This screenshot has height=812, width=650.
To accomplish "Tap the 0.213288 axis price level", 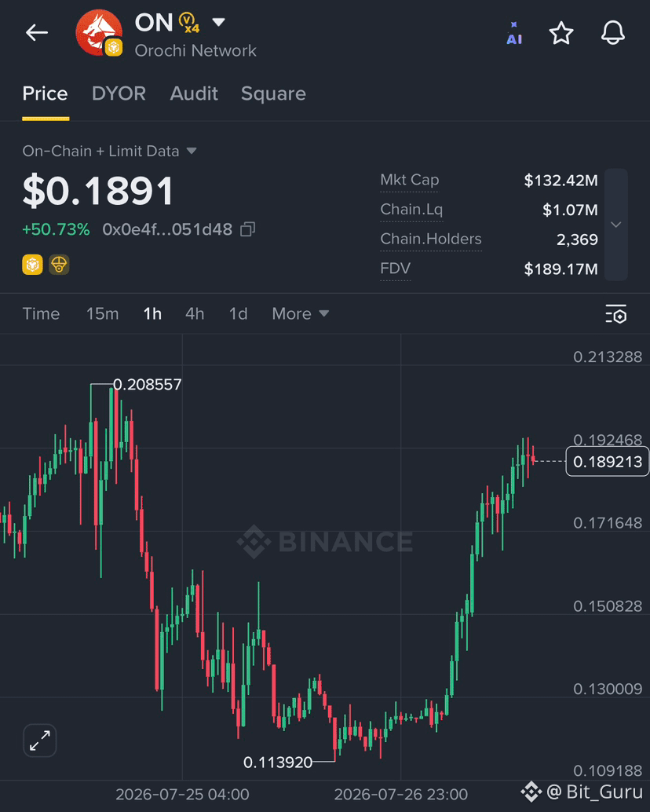I will (x=608, y=357).
